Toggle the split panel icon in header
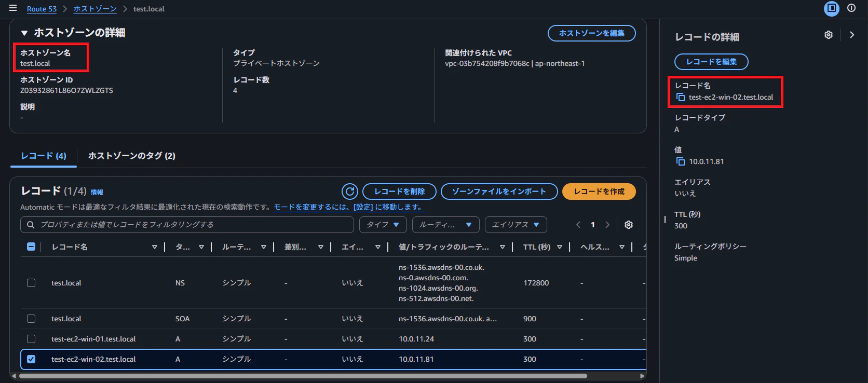The height and width of the screenshot is (383, 868). tap(832, 8)
